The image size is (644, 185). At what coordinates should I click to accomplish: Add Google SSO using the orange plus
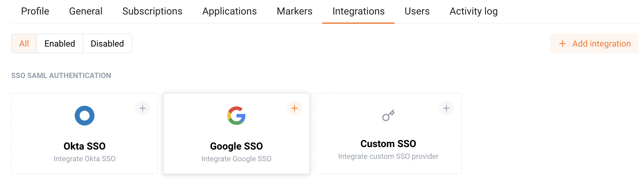click(x=295, y=108)
